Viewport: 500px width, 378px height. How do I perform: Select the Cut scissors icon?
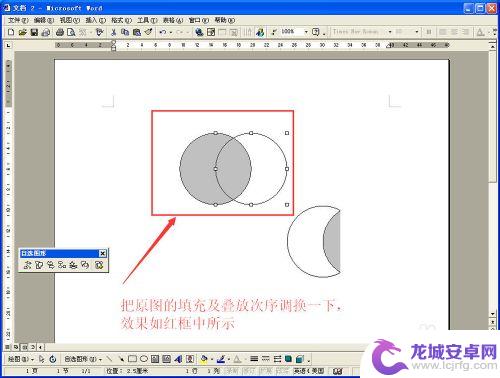point(113,32)
